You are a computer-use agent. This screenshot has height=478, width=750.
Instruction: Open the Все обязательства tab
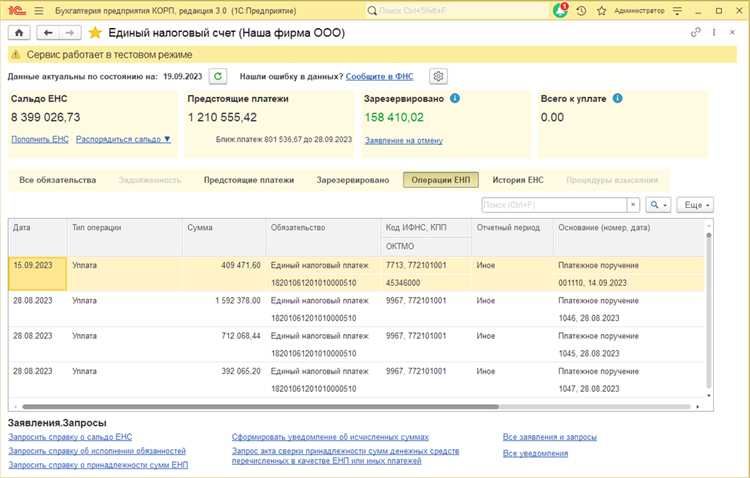click(58, 180)
